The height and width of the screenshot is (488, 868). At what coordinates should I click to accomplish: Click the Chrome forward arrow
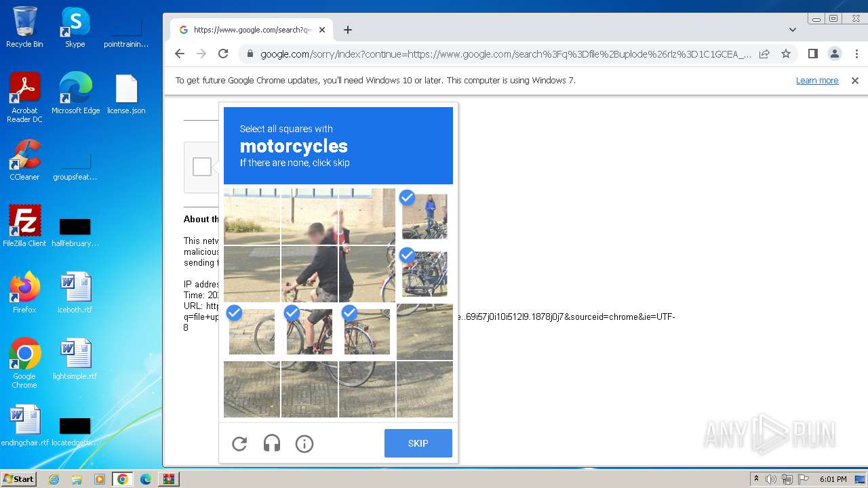click(201, 54)
